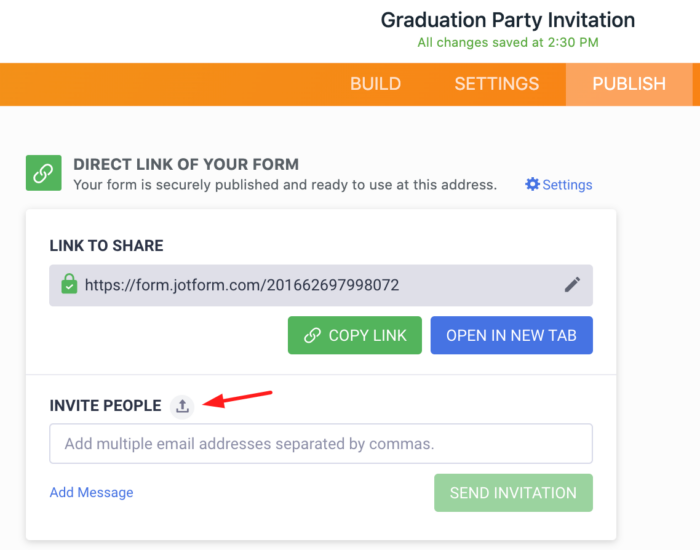Viewport: 700px width, 550px height.
Task: Click the form.jotform.com URL text
Action: 242,285
